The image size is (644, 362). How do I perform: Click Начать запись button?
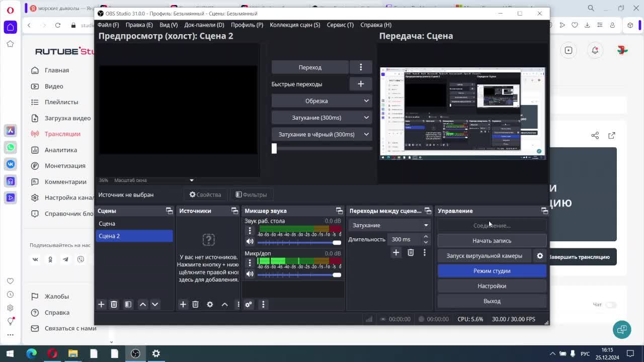point(492,241)
